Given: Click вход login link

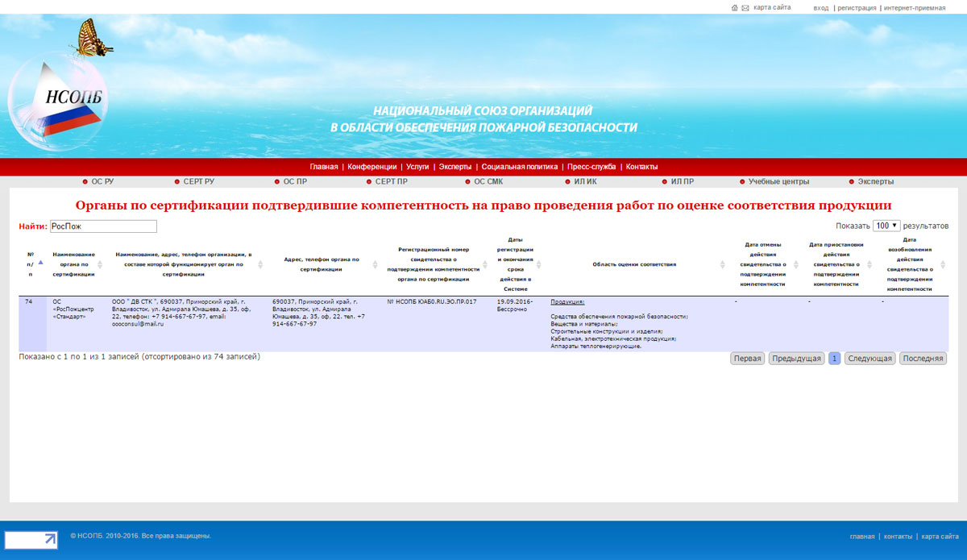Looking at the screenshot, I should [821, 8].
